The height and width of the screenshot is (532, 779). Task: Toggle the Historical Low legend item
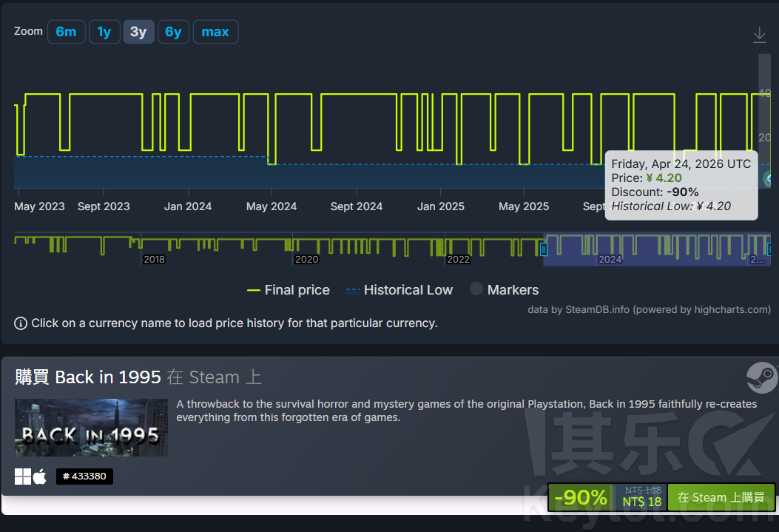point(399,290)
